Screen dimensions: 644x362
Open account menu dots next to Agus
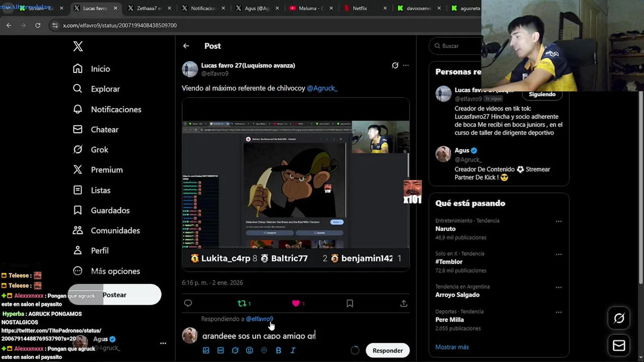click(x=163, y=343)
